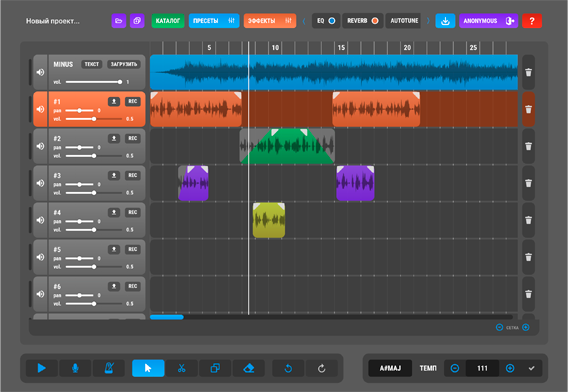Click the microphone record icon
Image resolution: width=568 pixels, height=392 pixels.
75,368
